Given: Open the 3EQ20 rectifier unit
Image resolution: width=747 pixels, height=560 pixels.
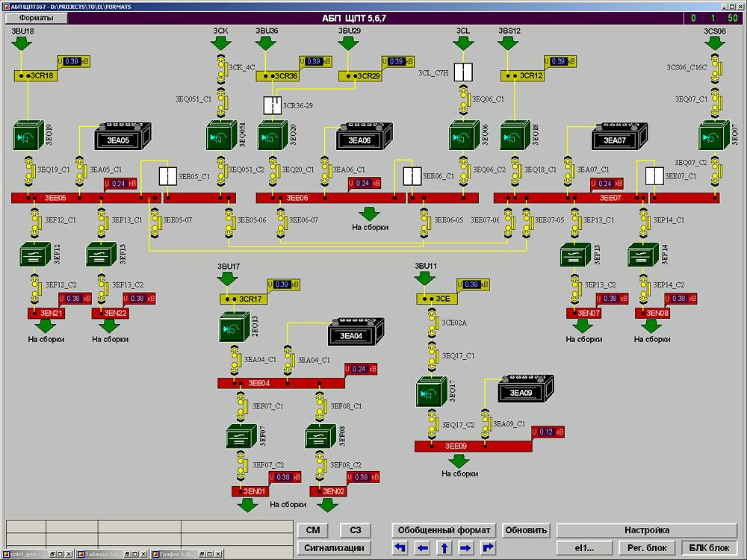Looking at the screenshot, I should pyautogui.click(x=273, y=136).
